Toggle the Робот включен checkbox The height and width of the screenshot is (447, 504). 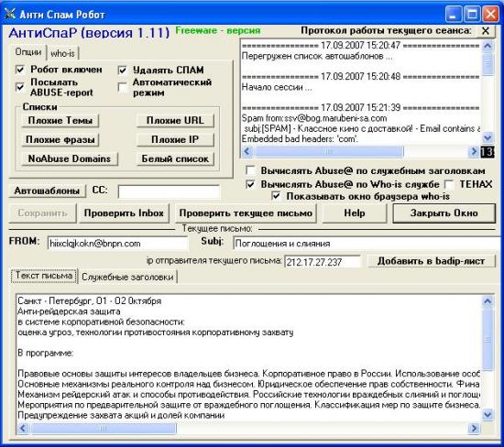[20, 70]
